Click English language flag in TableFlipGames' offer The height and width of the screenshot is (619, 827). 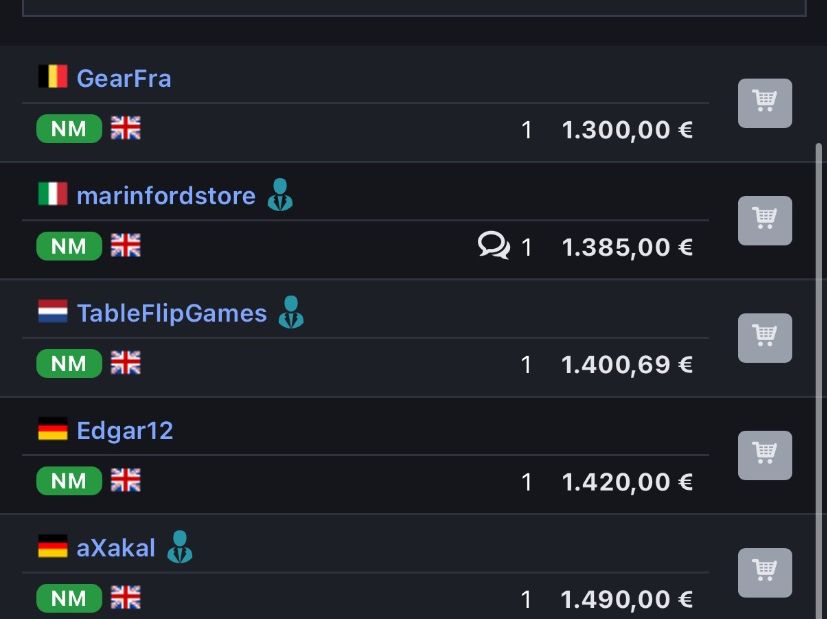(126, 363)
